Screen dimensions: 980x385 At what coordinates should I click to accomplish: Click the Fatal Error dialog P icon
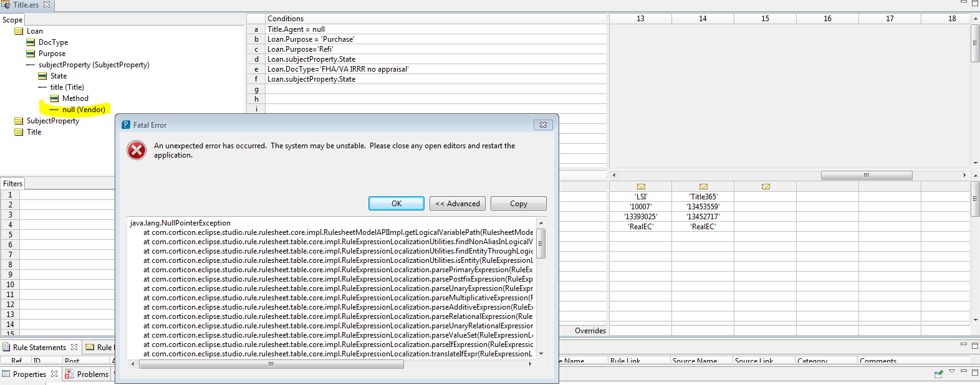coord(126,125)
